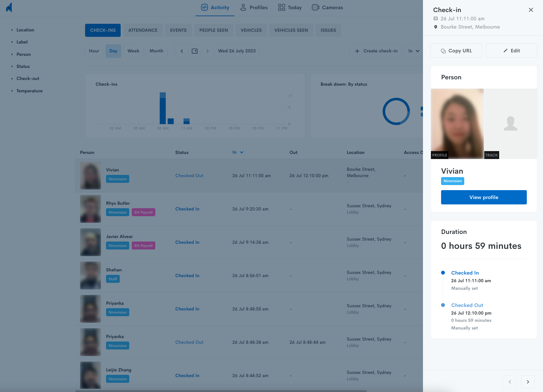Click the location pin icon in panel header
The image size is (543, 392).
click(436, 27)
